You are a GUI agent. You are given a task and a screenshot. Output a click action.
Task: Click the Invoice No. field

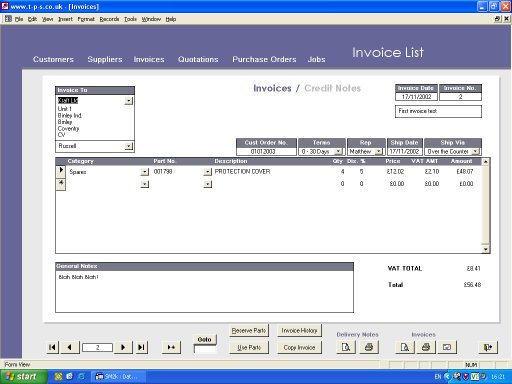460,97
